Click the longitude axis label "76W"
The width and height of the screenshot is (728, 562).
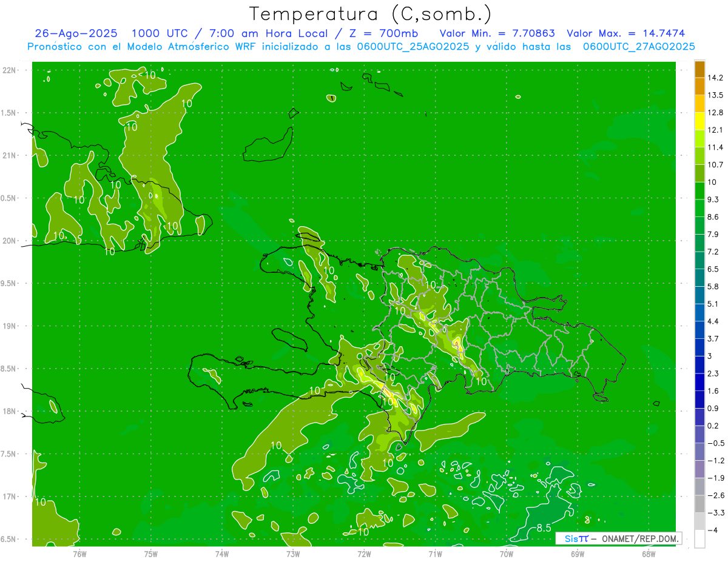point(79,554)
